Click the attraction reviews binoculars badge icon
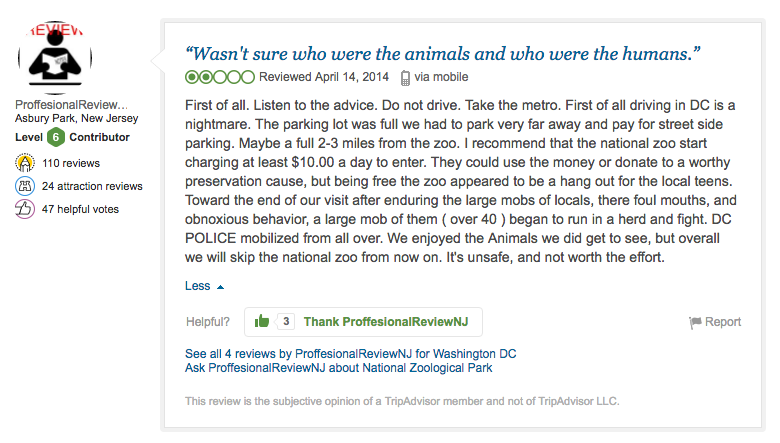The height and width of the screenshot is (443, 780). [25, 186]
